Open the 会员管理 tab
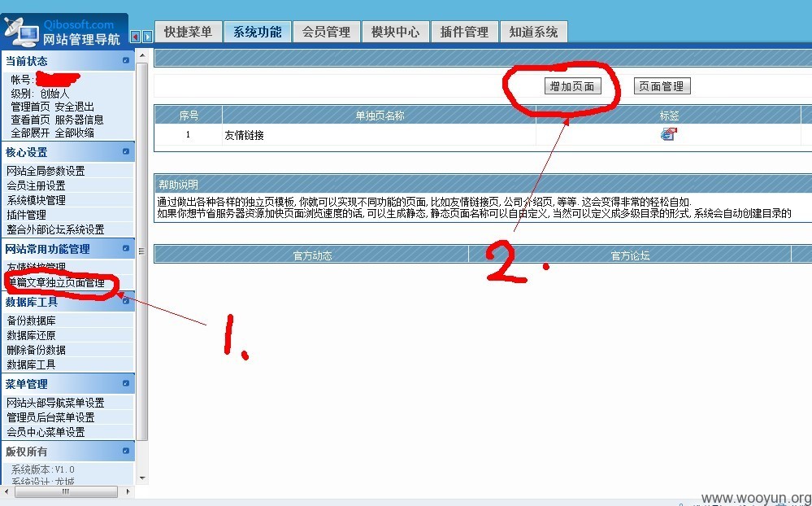 pyautogui.click(x=326, y=32)
